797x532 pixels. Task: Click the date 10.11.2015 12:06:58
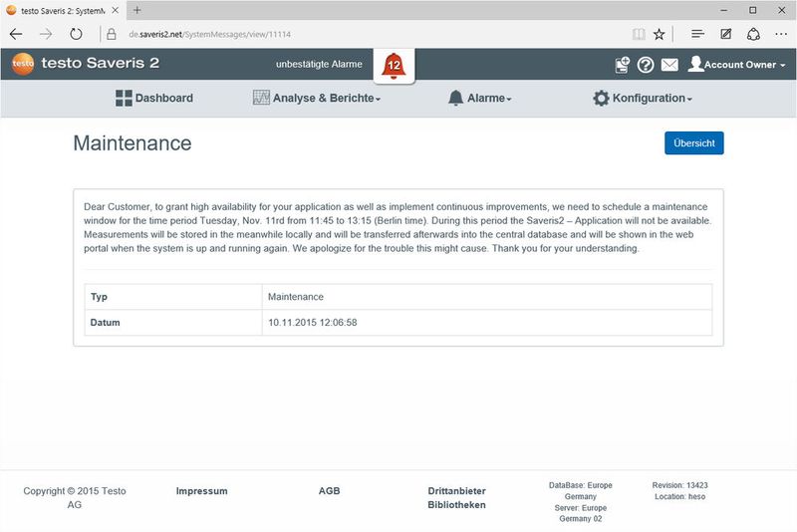312,323
